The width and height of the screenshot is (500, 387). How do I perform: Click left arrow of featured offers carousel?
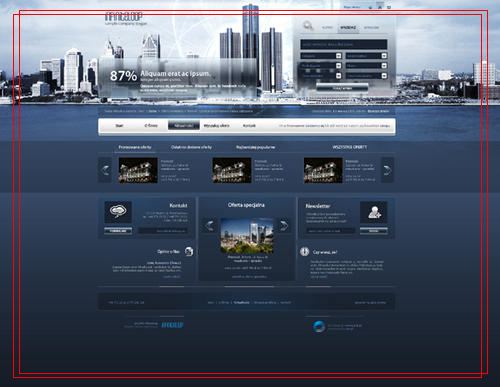pyautogui.click(x=105, y=170)
